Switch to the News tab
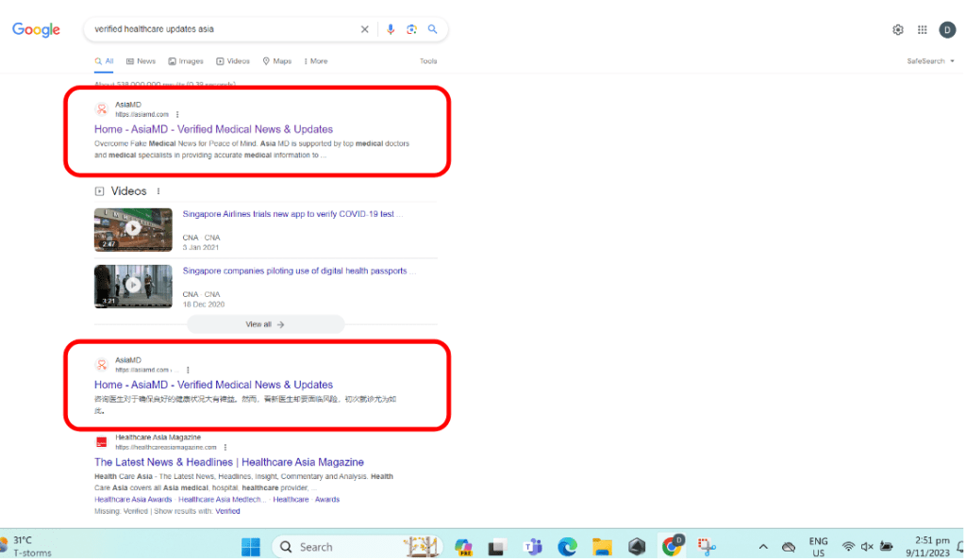 pos(141,61)
